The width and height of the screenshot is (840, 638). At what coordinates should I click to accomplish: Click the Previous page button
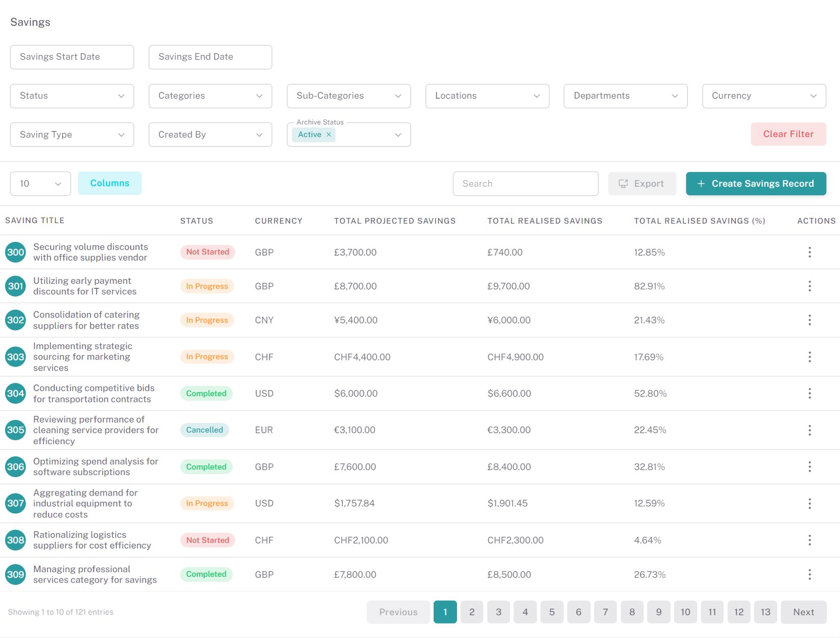(398, 612)
